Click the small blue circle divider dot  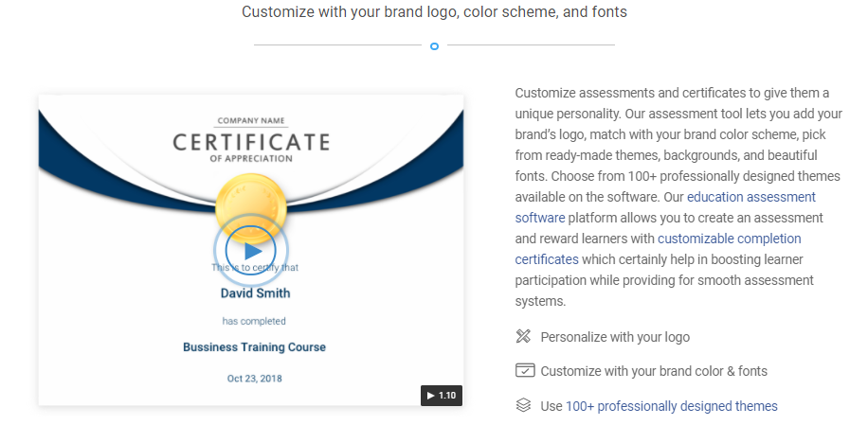point(434,45)
